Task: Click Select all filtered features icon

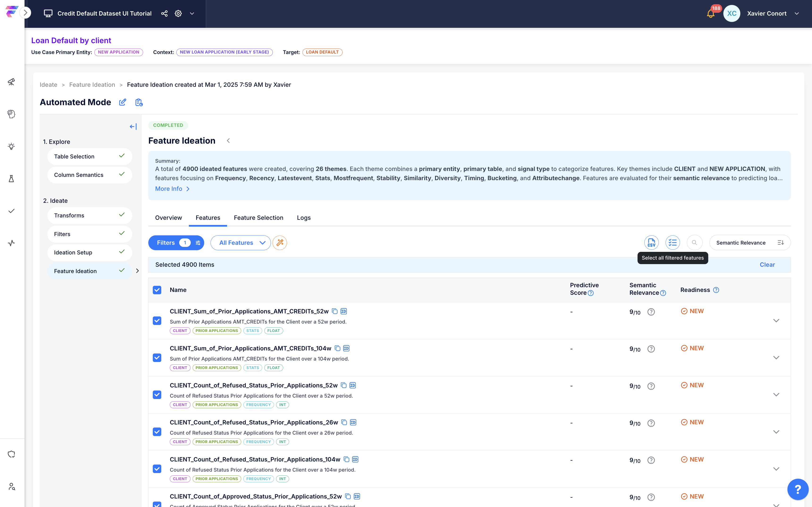Action: pos(672,242)
